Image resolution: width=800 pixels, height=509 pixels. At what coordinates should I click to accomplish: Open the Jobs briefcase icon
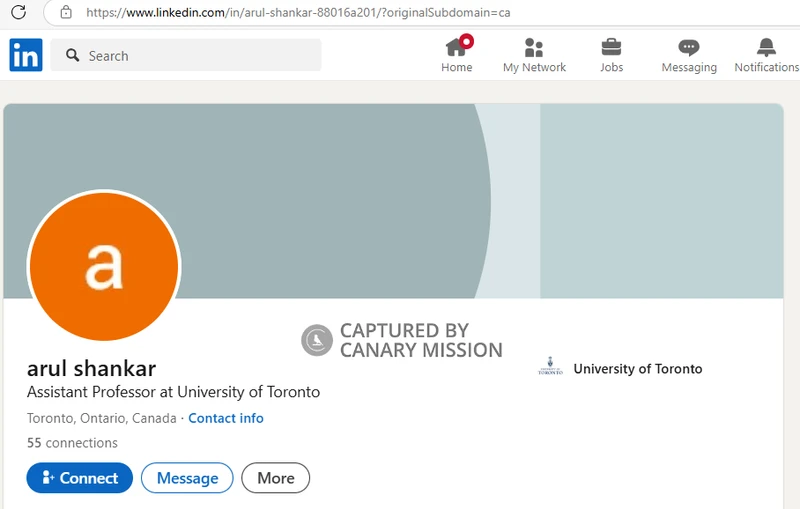pyautogui.click(x=611, y=47)
